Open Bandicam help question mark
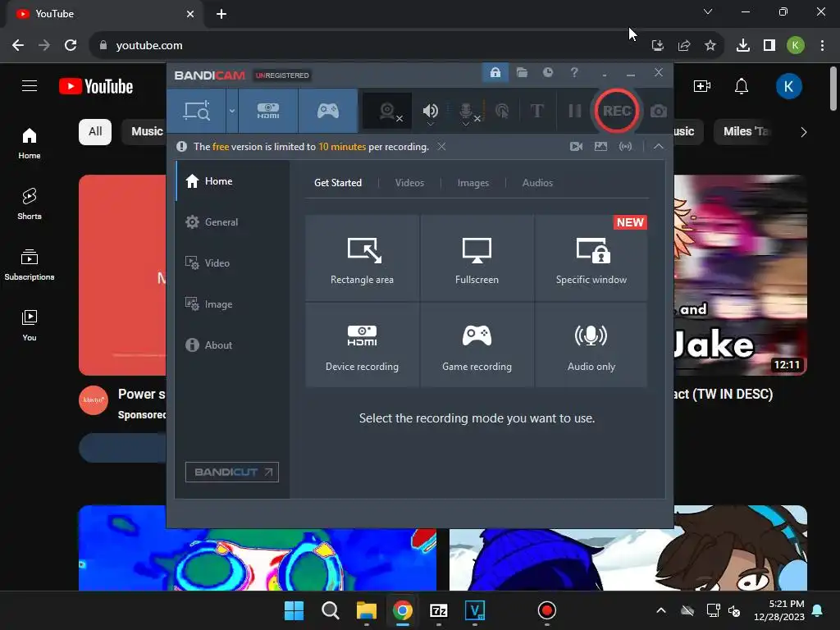 [x=574, y=72]
